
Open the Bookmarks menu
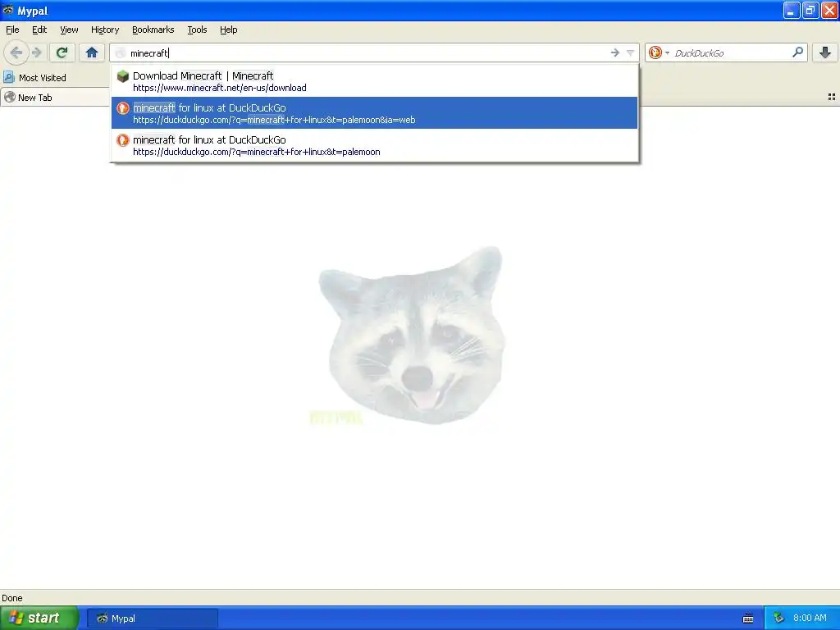tap(153, 30)
